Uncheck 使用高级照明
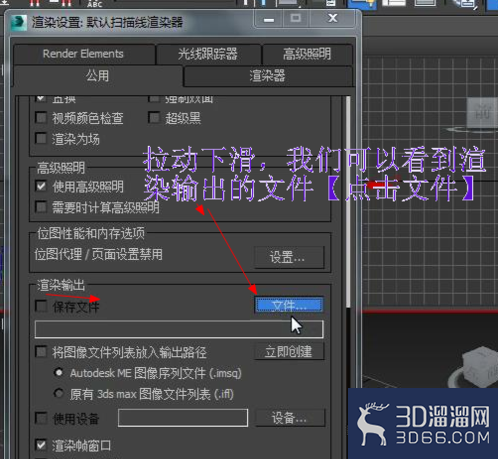Screen dimensions: 498x459 click(41, 186)
